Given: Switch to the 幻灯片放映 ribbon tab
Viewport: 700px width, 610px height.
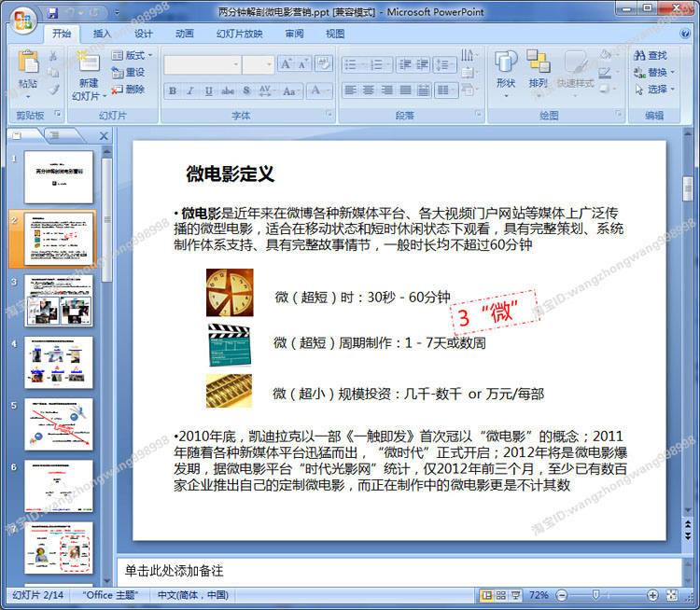Looking at the screenshot, I should tap(239, 34).
